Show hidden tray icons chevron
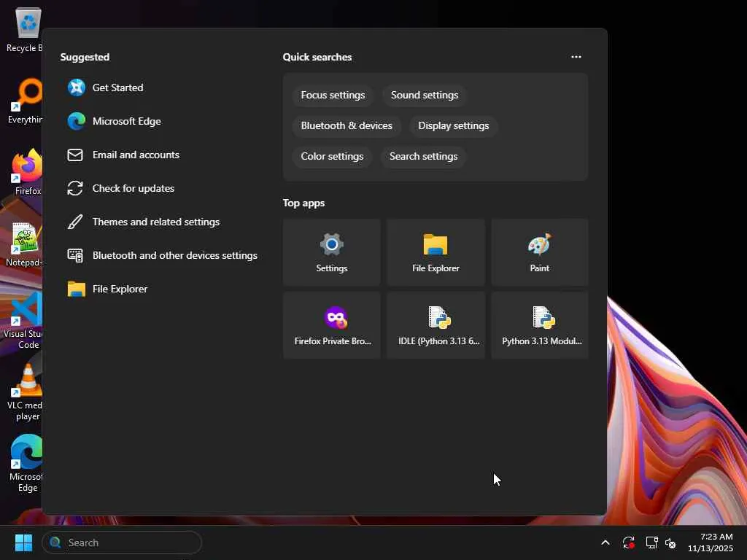This screenshot has height=560, width=747. pos(605,542)
